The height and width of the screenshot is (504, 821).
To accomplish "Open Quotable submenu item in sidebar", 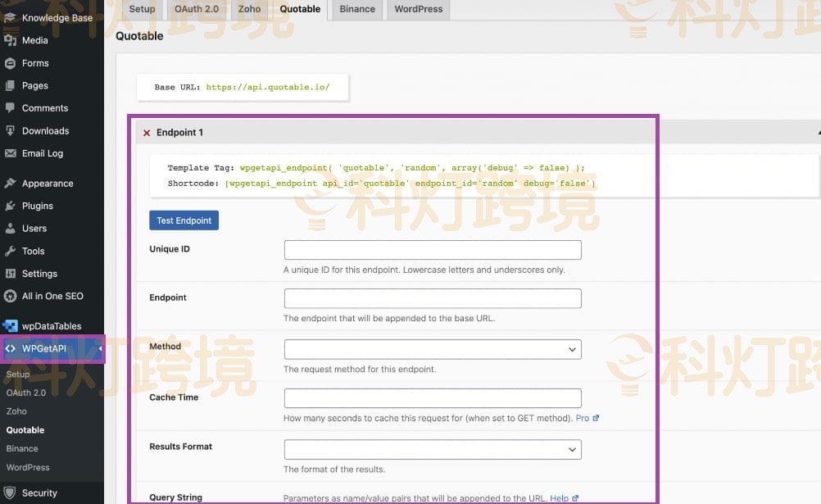I will pos(25,430).
